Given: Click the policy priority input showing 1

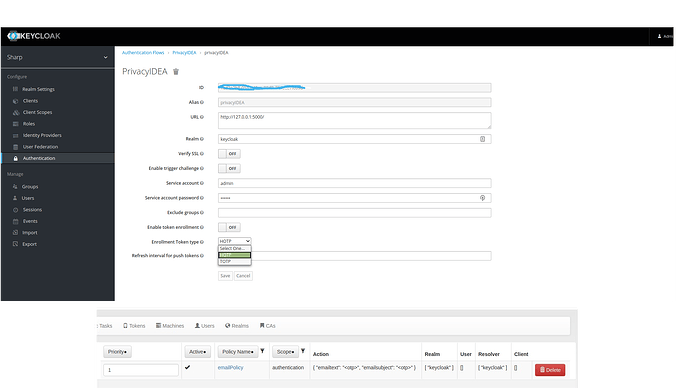Looking at the screenshot, I should click(x=141, y=370).
